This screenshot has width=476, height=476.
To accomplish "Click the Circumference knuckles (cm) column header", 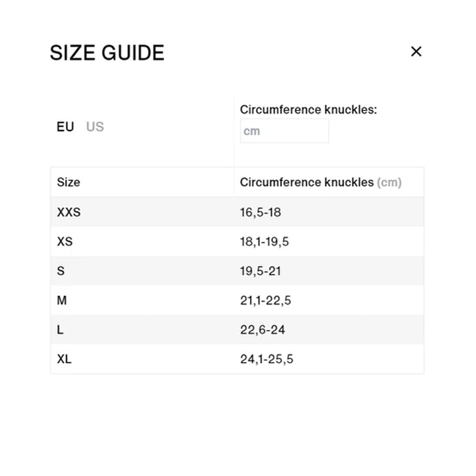I will point(320,182).
